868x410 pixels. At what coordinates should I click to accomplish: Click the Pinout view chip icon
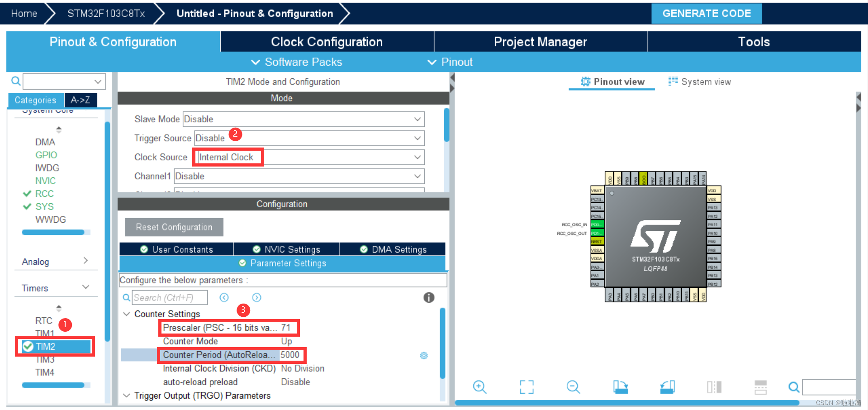[585, 81]
